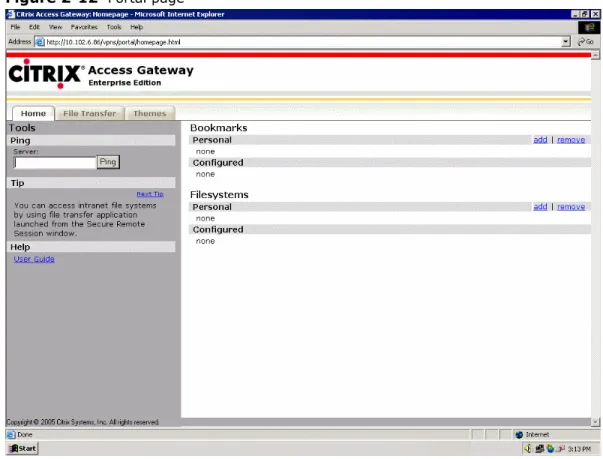This screenshot has height=459, width=603.
Task: Click the Internet Explorer title bar icon
Action: (x=11, y=14)
